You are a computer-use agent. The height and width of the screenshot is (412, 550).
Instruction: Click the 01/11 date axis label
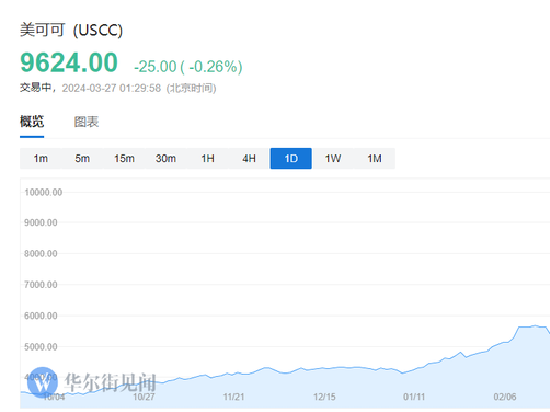click(414, 397)
